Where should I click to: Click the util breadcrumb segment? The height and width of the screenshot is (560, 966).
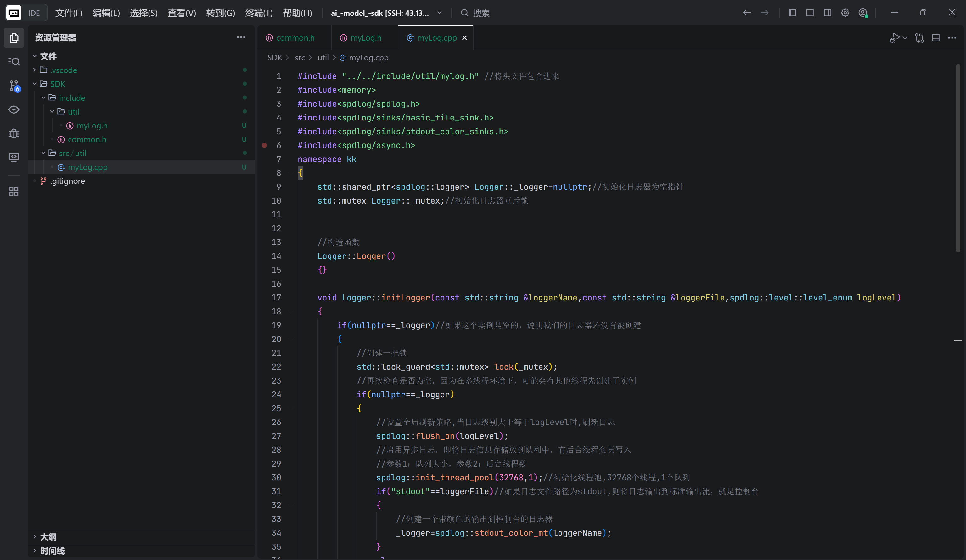(x=323, y=58)
